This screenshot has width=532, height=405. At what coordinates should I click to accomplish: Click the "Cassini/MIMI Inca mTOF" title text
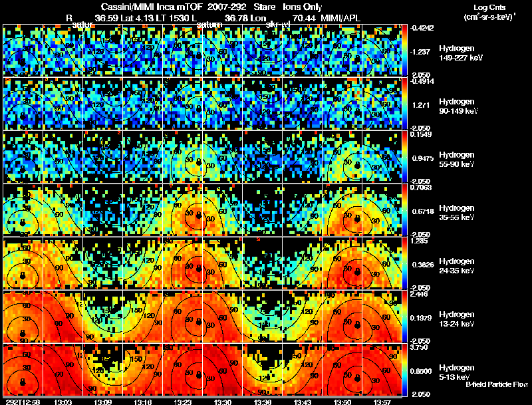pos(152,7)
